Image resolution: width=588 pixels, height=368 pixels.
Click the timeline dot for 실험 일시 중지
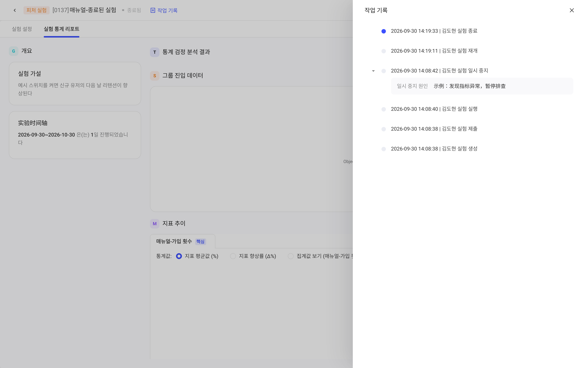click(x=383, y=71)
